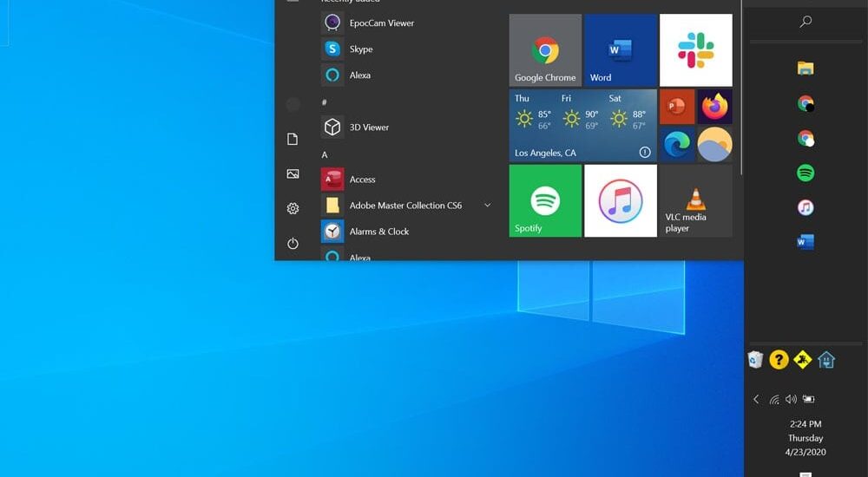Click the info icon on Weather tile
Image resolution: width=868 pixels, height=477 pixels.
645,152
